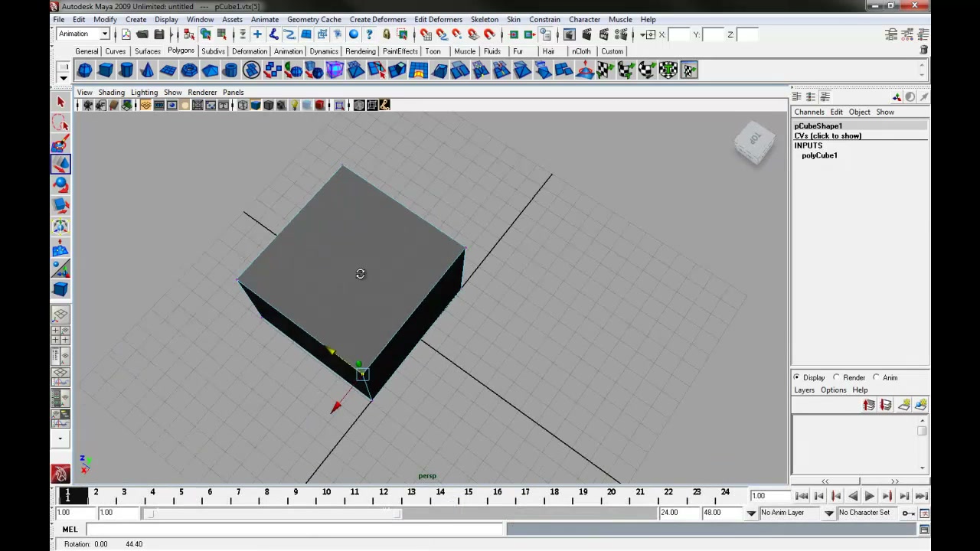Click the auto keyframe toggle key icon
980x551 pixels.
click(908, 513)
